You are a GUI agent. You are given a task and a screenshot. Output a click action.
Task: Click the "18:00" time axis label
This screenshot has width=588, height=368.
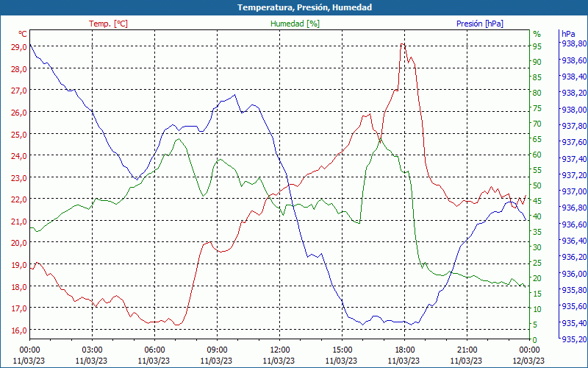tap(404, 350)
